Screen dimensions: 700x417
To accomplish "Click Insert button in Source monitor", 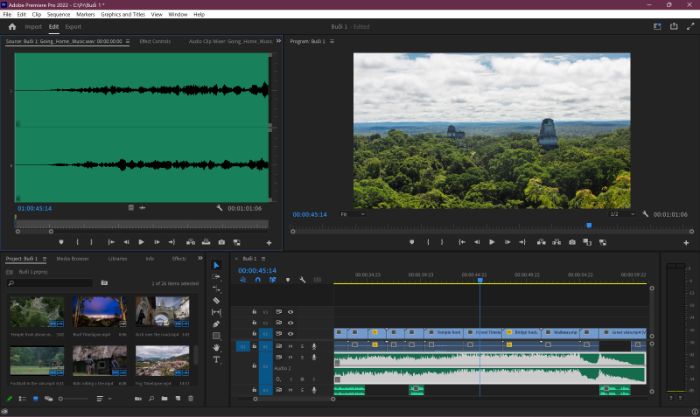I will point(191,242).
